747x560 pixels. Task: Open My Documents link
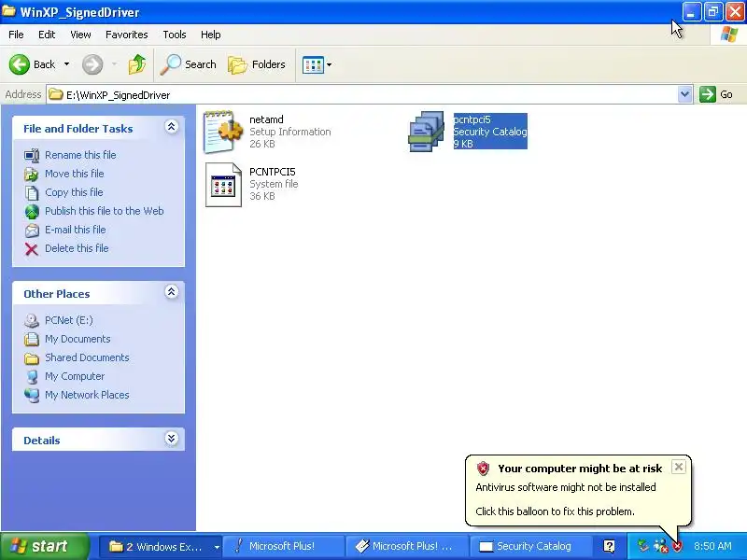tap(78, 339)
